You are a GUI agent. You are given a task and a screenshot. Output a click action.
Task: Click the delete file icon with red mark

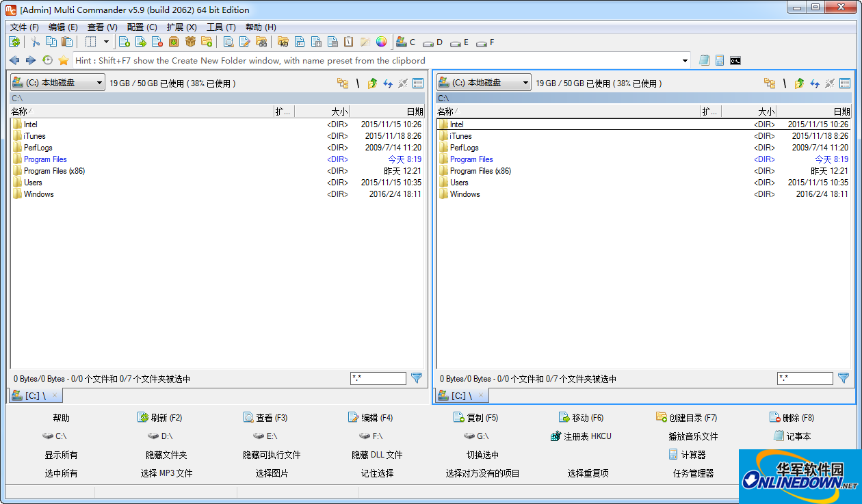tap(157, 42)
